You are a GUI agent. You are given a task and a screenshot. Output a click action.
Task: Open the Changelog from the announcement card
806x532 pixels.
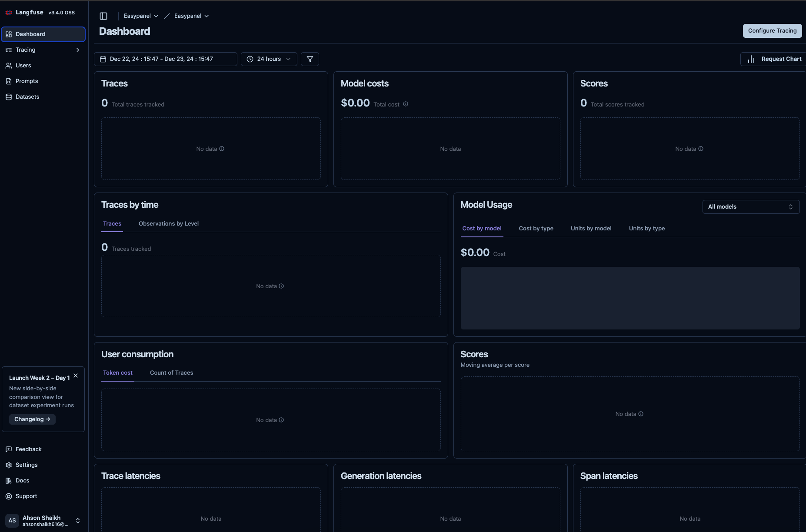32,419
